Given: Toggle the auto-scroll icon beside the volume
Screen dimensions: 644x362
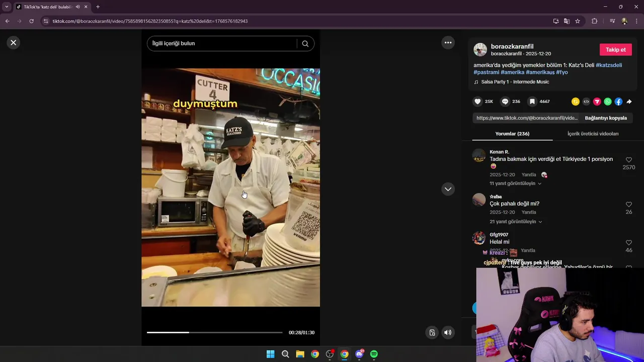Looking at the screenshot, I should point(432,332).
